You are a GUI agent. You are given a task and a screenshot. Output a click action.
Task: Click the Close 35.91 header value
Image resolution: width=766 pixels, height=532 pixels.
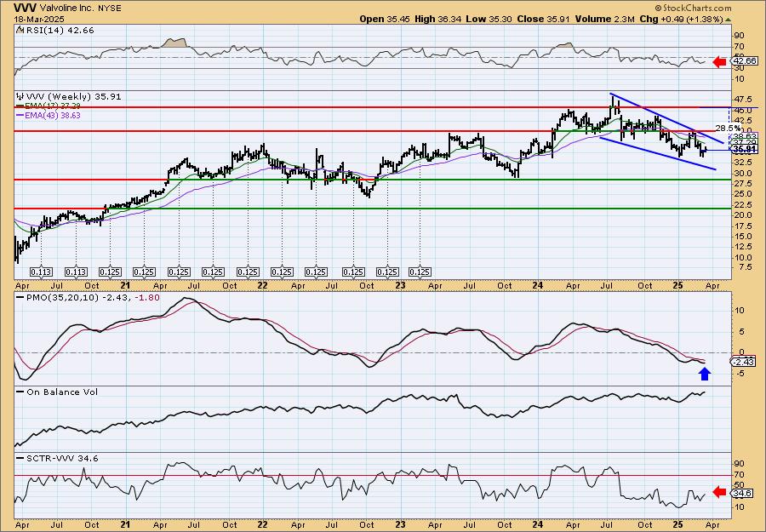(544, 19)
